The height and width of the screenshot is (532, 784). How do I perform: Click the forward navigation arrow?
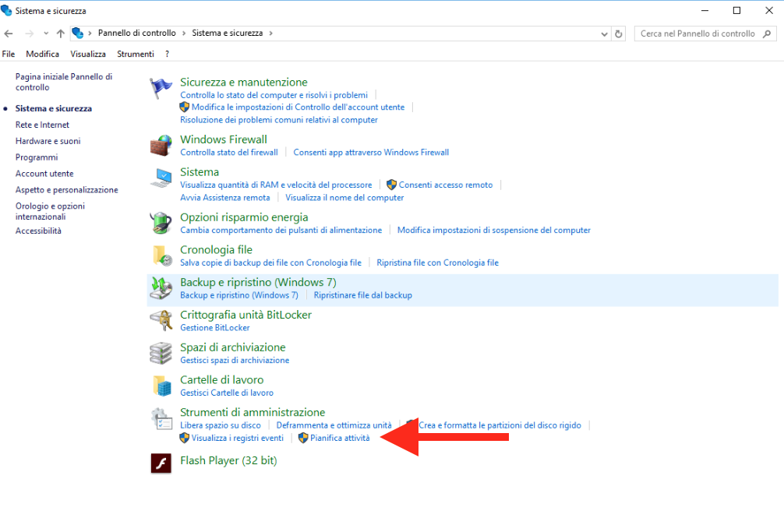click(x=29, y=33)
